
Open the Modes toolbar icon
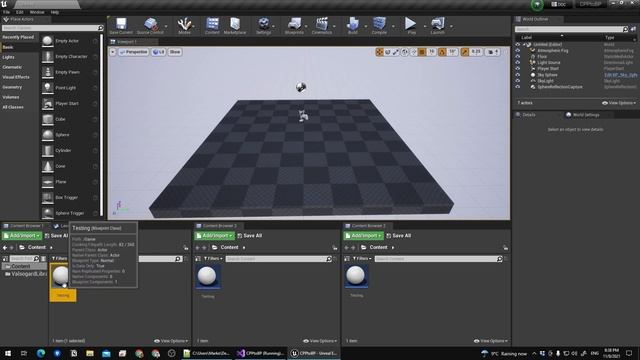pos(184,26)
